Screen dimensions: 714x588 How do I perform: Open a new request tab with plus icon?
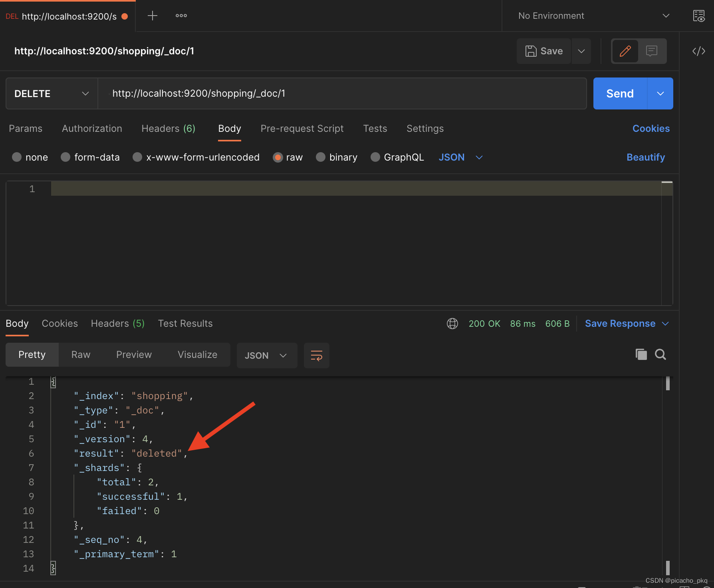152,16
